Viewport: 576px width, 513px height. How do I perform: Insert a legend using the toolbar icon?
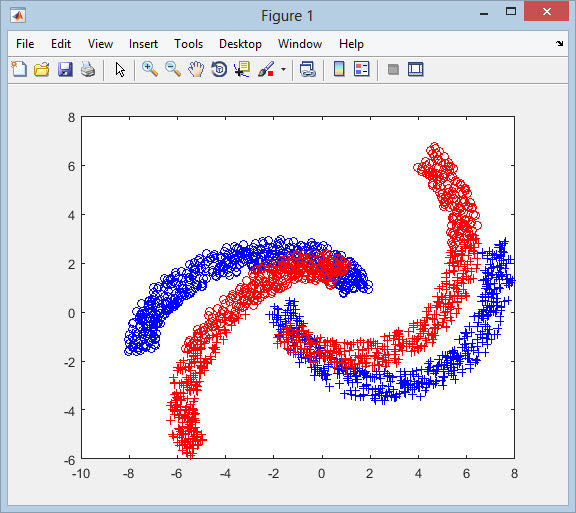361,69
